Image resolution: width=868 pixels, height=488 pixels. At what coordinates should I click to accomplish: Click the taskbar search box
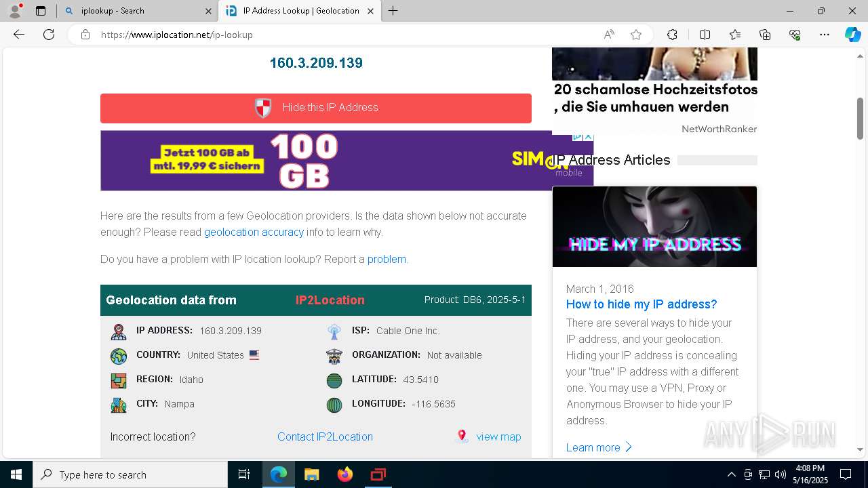pos(130,474)
